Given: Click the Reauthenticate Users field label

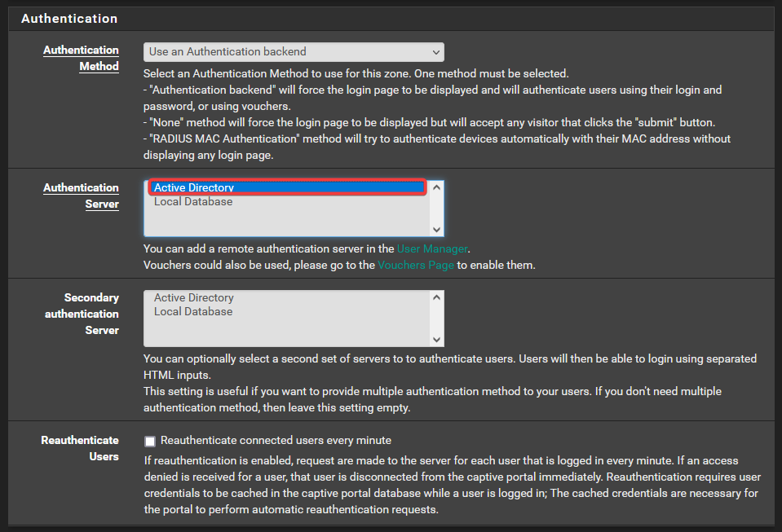Looking at the screenshot, I should [80, 448].
